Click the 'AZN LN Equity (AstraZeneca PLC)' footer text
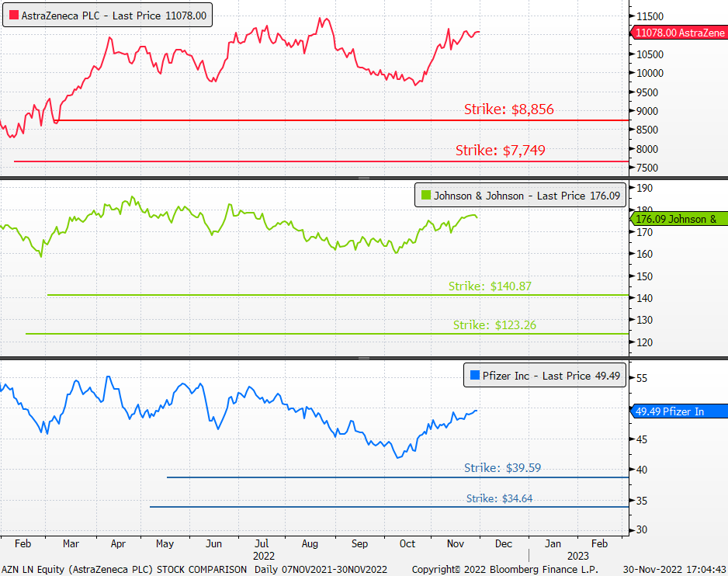This screenshot has width=728, height=576. [x=77, y=569]
